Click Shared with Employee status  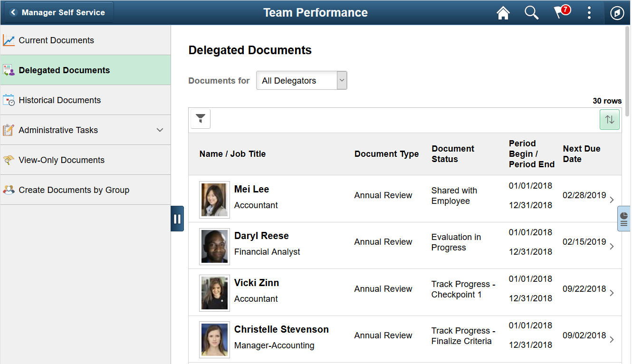454,196
